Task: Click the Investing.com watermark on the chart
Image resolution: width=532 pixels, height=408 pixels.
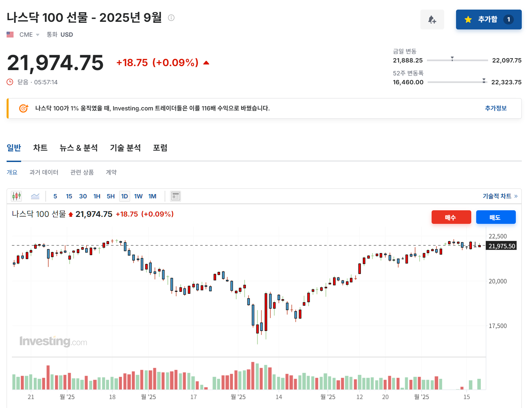Action: pos(53,342)
